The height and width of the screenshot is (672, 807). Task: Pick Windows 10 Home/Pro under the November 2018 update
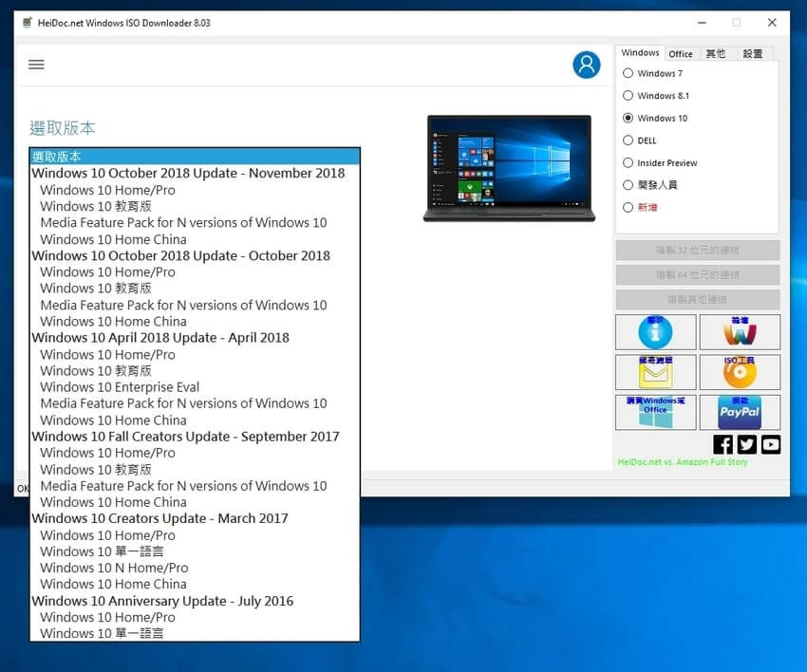click(195, 190)
